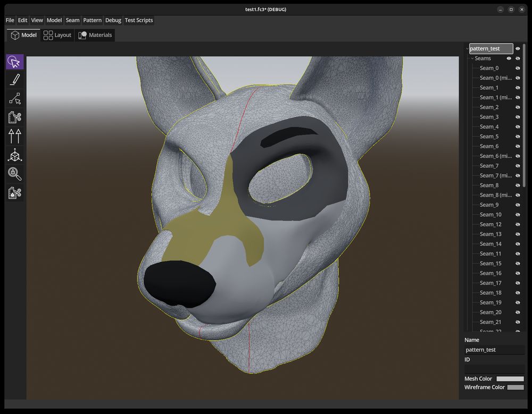
Task: Toggle visibility of Seam_9
Action: [x=518, y=205]
